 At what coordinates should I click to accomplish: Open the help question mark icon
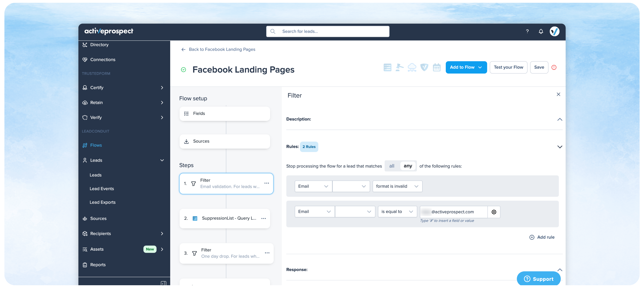(527, 31)
